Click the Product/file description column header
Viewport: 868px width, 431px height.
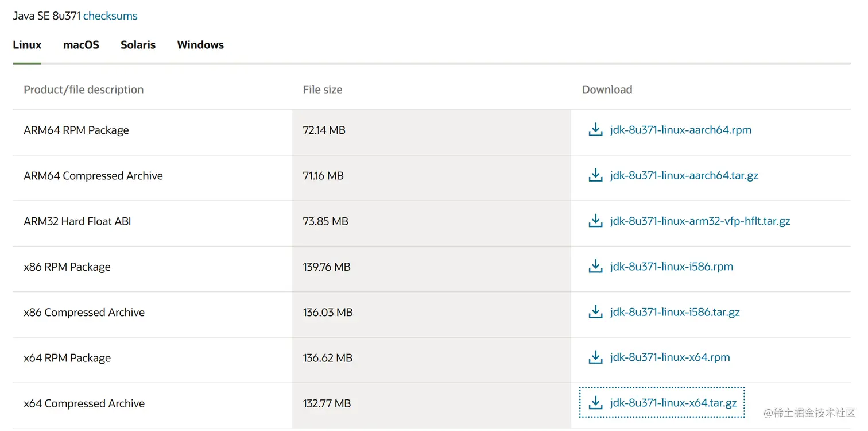pyautogui.click(x=84, y=90)
